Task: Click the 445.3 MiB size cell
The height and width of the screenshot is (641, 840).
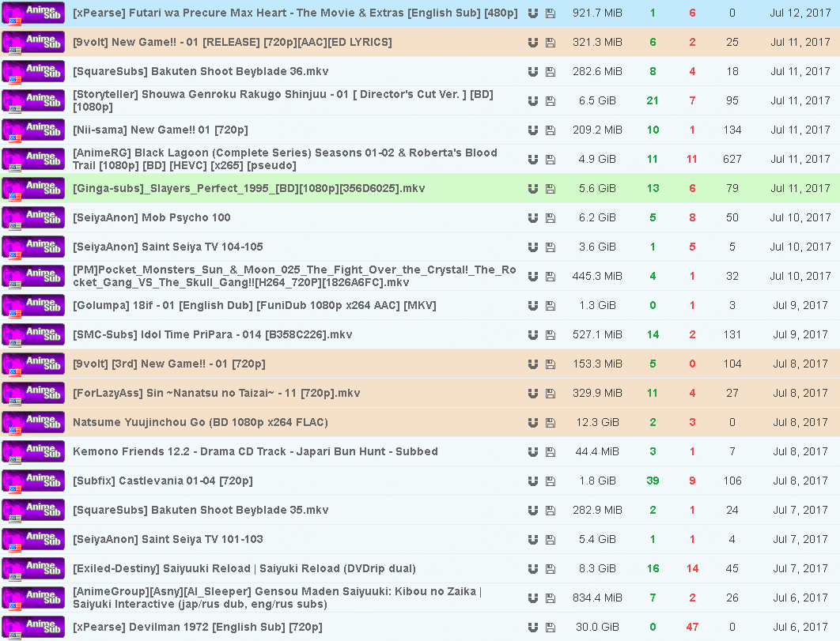Action: tap(597, 276)
